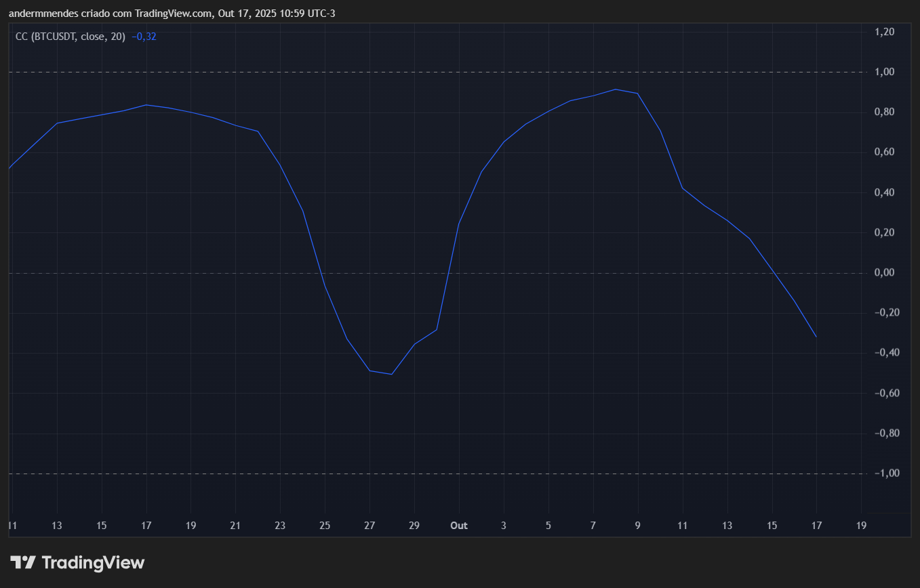Screen dimensions: 920x588
Task: Click the TradingView logo icon
Action: pyautogui.click(x=23, y=562)
